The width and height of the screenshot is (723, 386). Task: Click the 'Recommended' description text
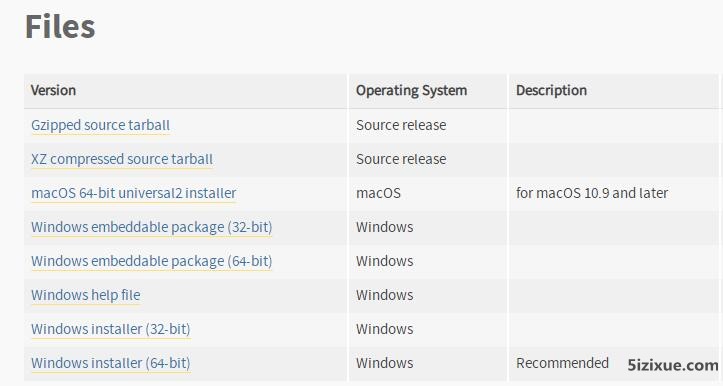click(563, 363)
